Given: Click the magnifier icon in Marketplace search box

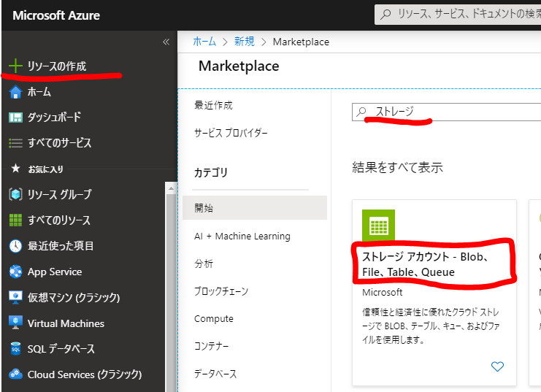Looking at the screenshot, I should (x=361, y=112).
